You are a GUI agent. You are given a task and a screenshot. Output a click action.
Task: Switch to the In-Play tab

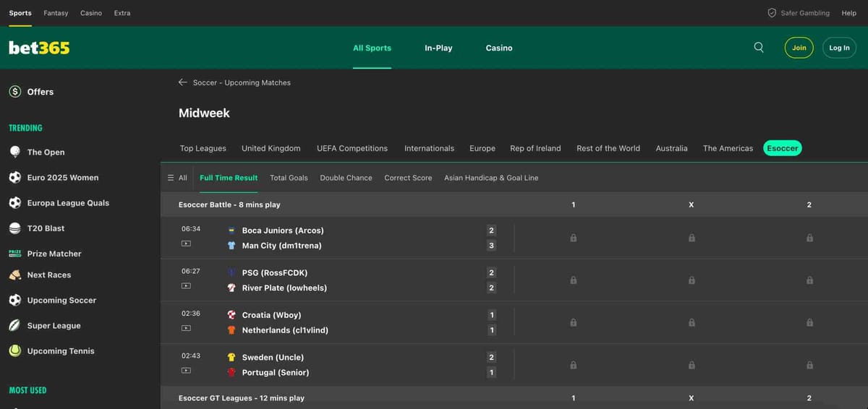[438, 48]
